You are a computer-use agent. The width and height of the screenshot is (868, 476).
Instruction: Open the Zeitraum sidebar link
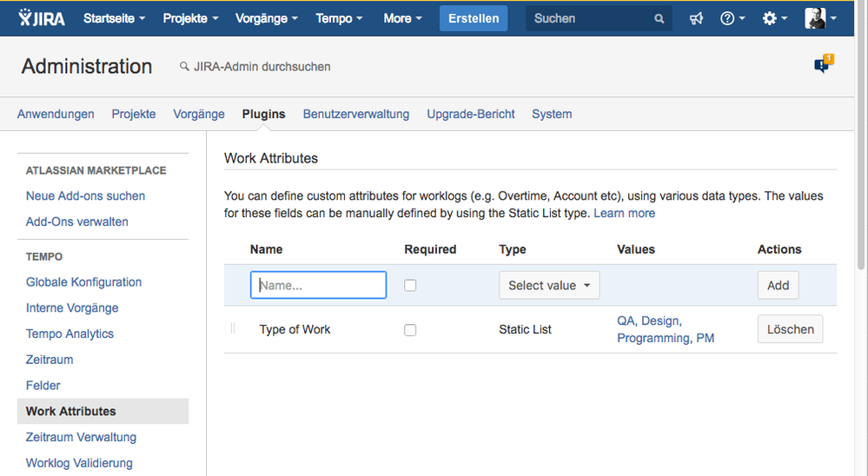[x=50, y=360]
